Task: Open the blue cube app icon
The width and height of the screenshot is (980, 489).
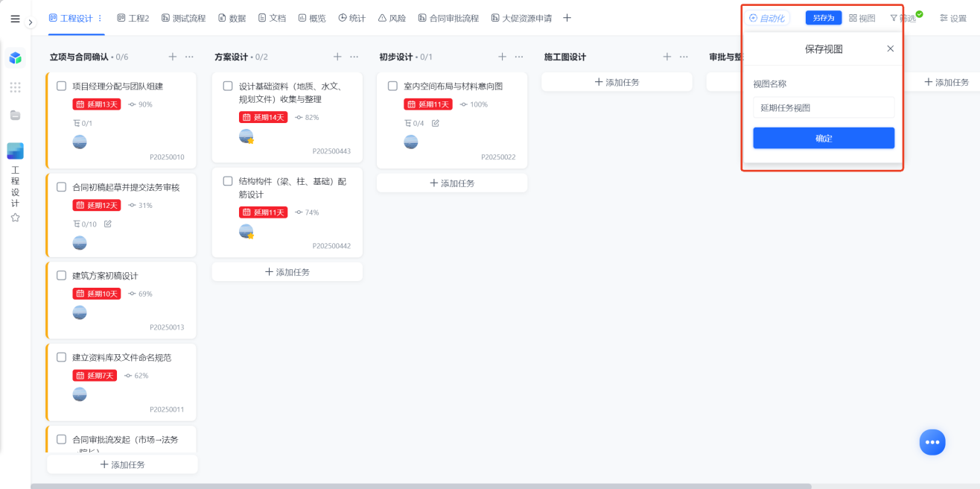Action: (15, 58)
